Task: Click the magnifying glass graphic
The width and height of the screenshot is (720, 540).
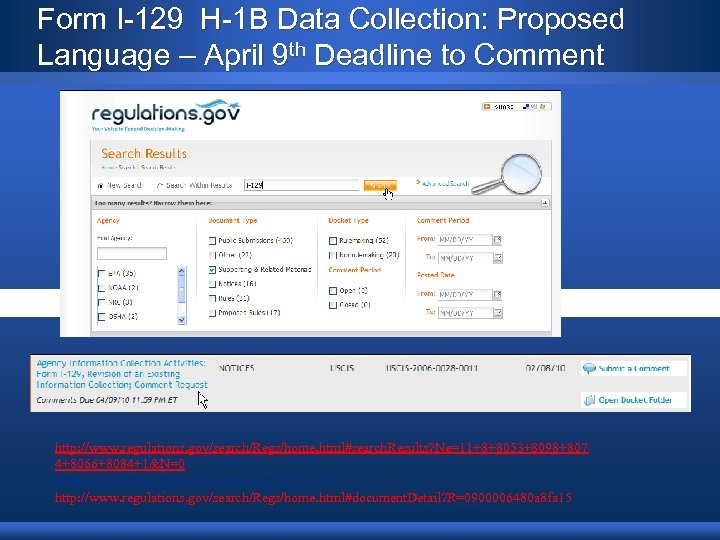Action: (x=508, y=174)
